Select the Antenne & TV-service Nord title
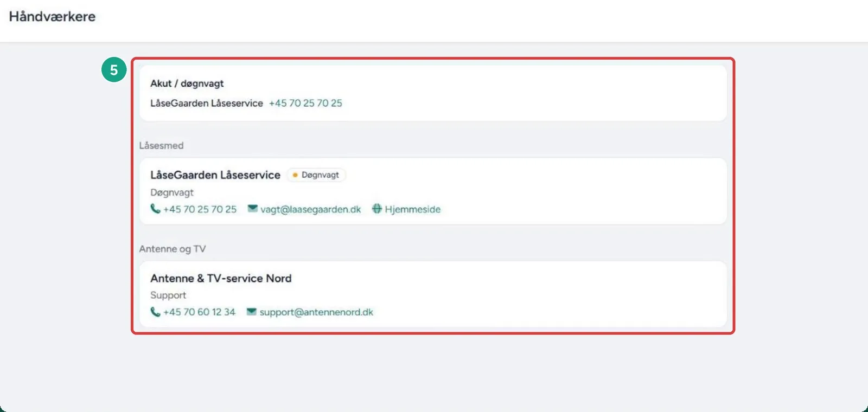This screenshot has width=868, height=412. 221,278
